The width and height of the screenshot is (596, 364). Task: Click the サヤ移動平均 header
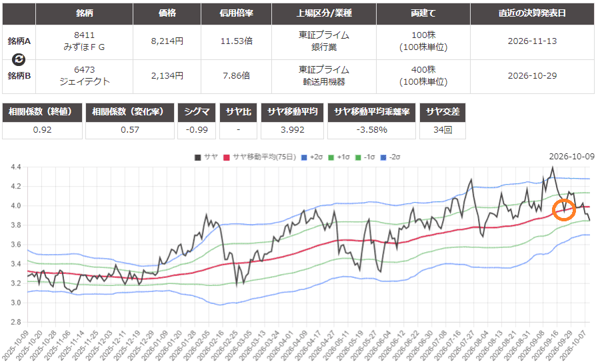(292, 112)
